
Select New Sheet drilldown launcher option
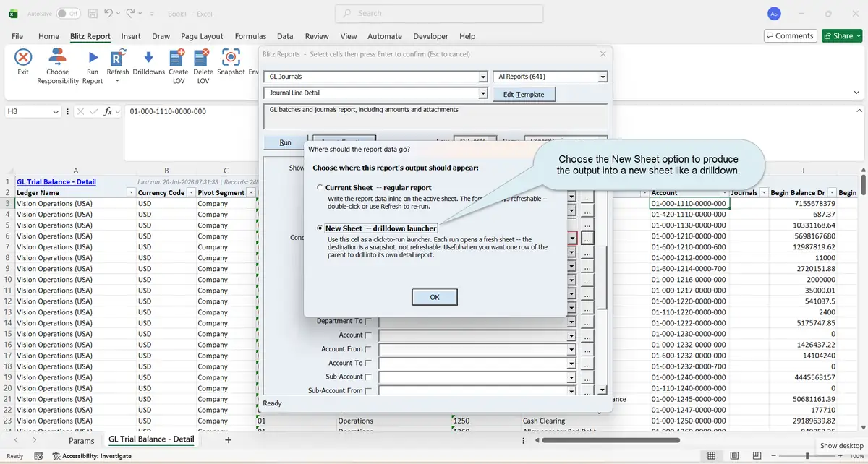(320, 228)
